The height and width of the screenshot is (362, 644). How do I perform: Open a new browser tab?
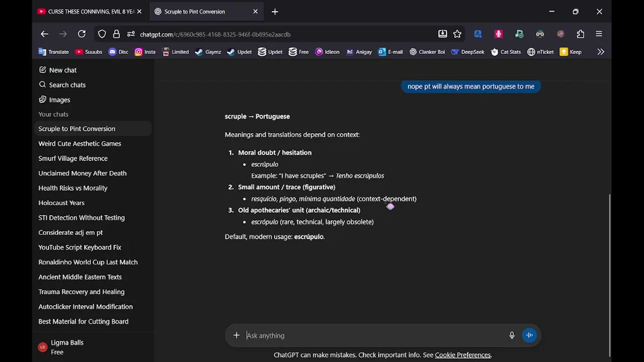pos(275,12)
